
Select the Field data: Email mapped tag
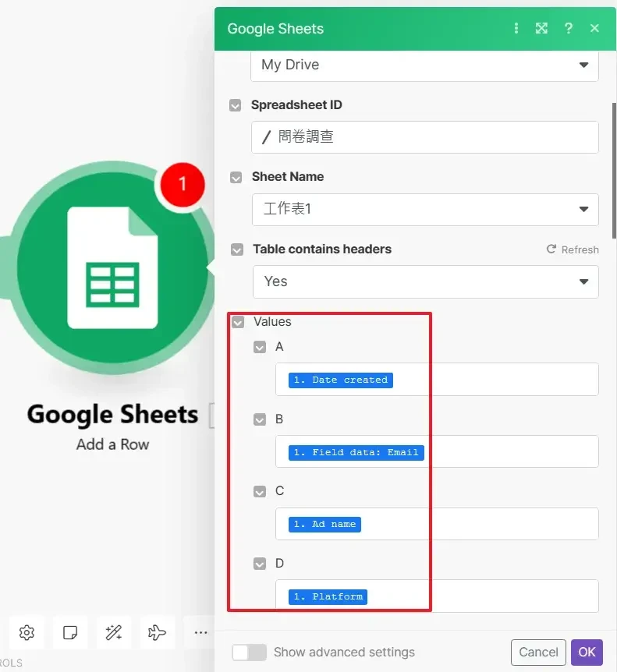pos(356,453)
